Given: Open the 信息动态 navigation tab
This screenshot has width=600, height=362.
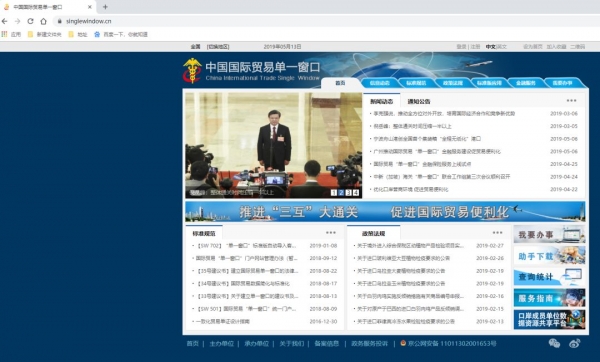Looking at the screenshot, I should (380, 83).
